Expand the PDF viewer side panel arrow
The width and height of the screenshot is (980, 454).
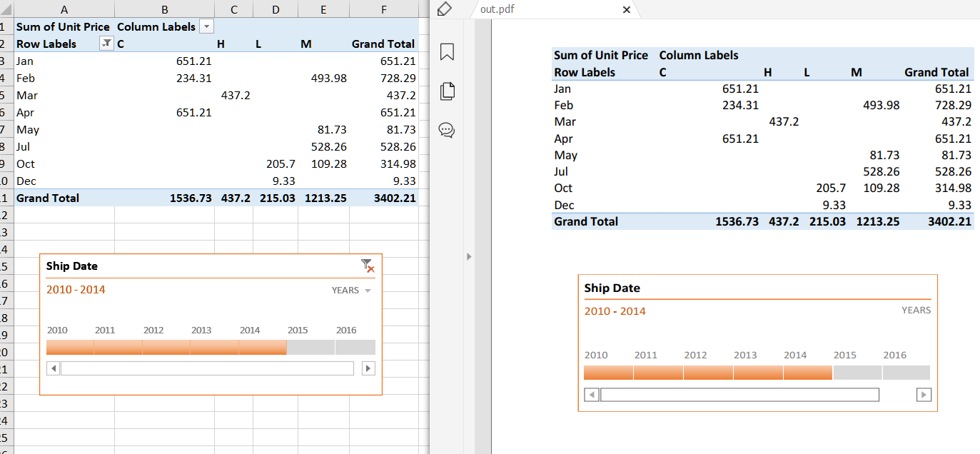tap(469, 256)
